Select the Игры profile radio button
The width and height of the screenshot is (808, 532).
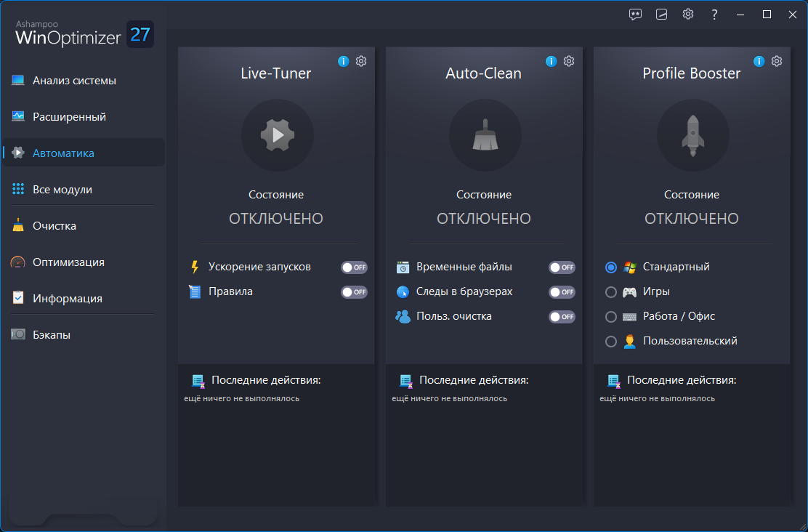click(610, 291)
